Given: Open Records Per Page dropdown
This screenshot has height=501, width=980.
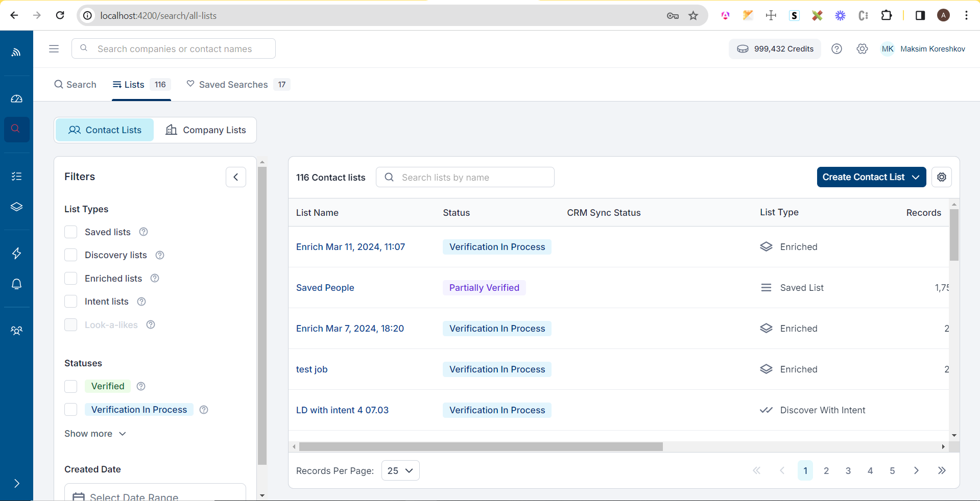Looking at the screenshot, I should [400, 470].
